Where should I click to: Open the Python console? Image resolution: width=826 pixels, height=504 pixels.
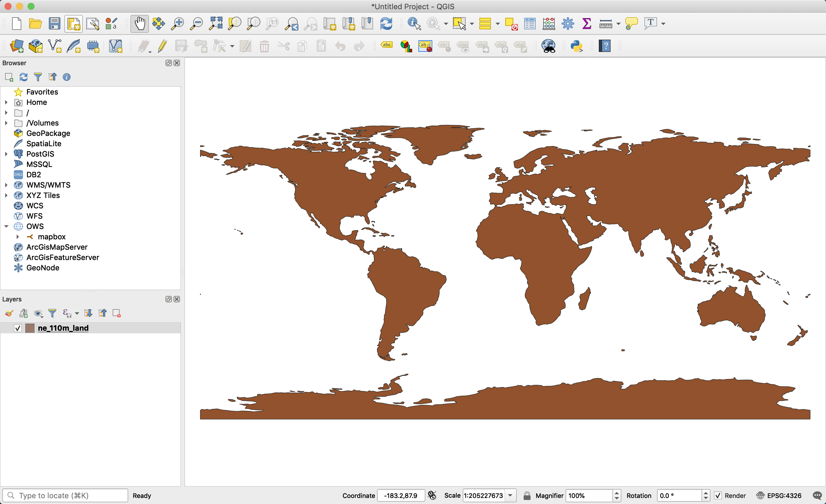pos(577,46)
